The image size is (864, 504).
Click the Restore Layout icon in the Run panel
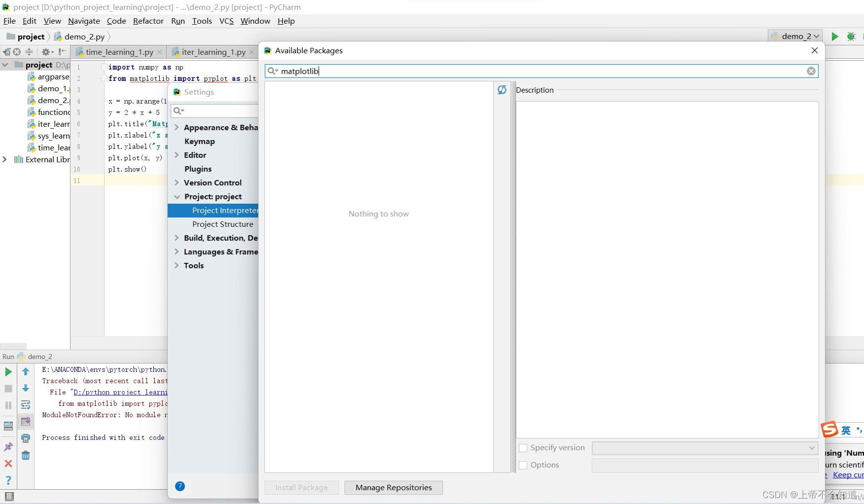point(8,426)
